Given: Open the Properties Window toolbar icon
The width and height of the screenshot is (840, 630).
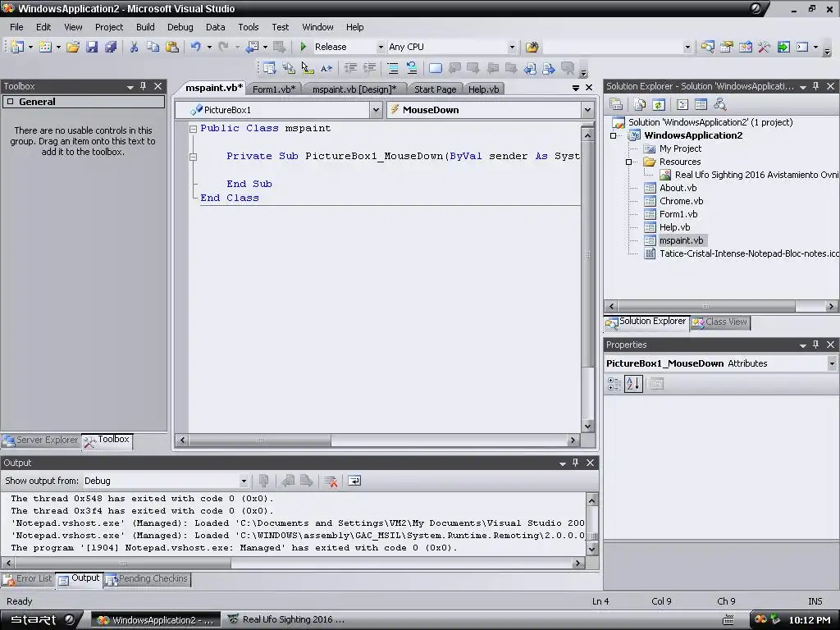Looking at the screenshot, I should [x=727, y=47].
